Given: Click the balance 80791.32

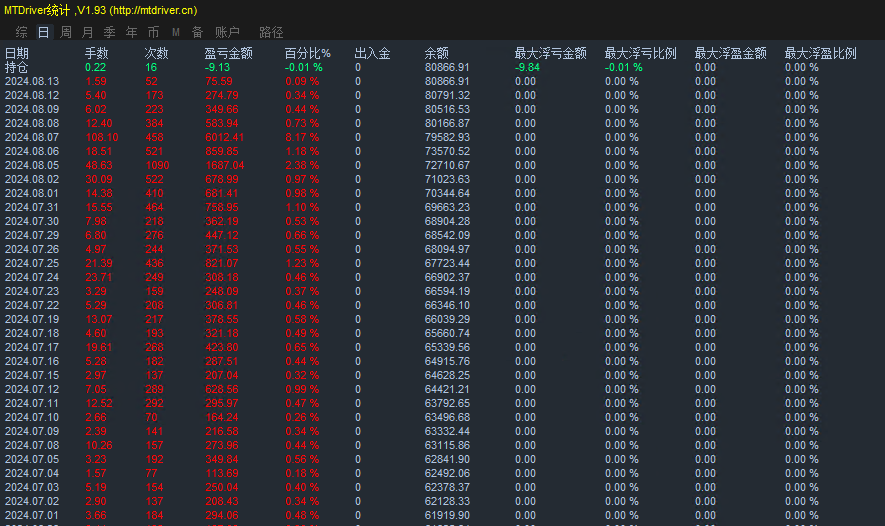Looking at the screenshot, I should coord(447,95).
